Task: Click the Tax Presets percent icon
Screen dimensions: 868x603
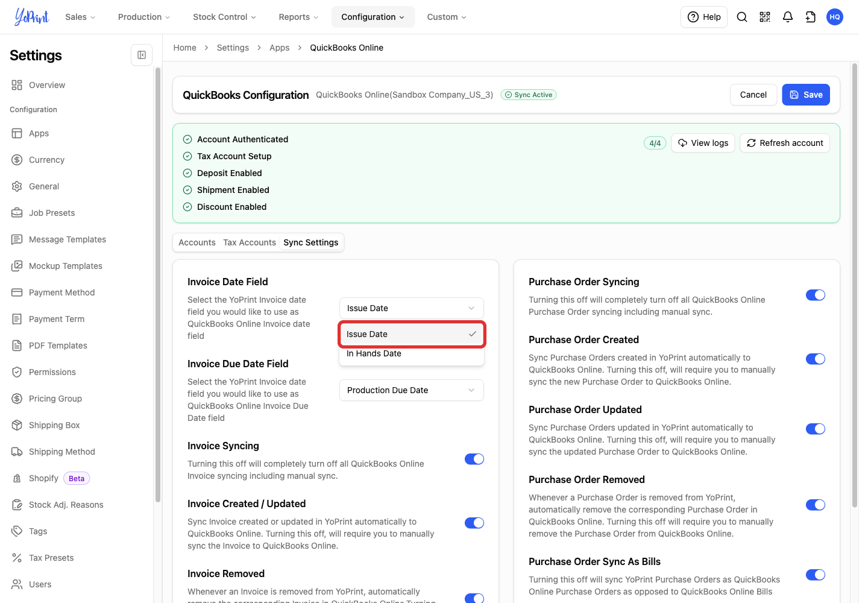Action: (x=17, y=558)
